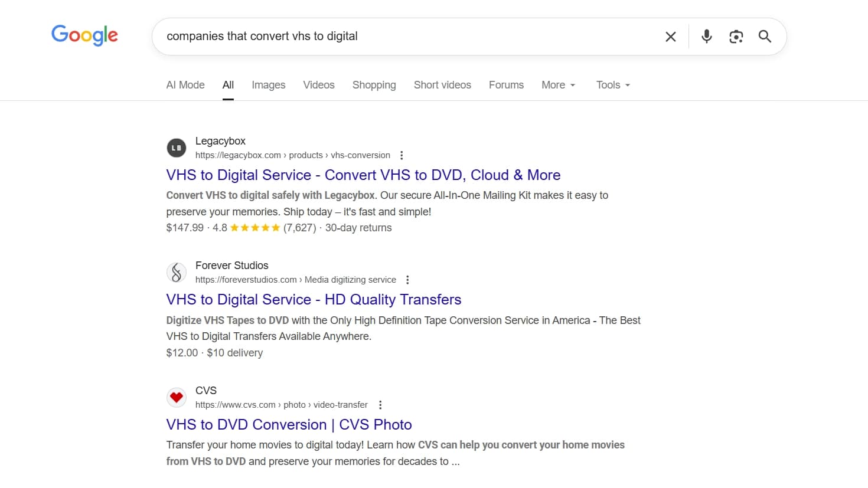The height and width of the screenshot is (488, 868).
Task: Open Google Lens image search
Action: point(736,36)
